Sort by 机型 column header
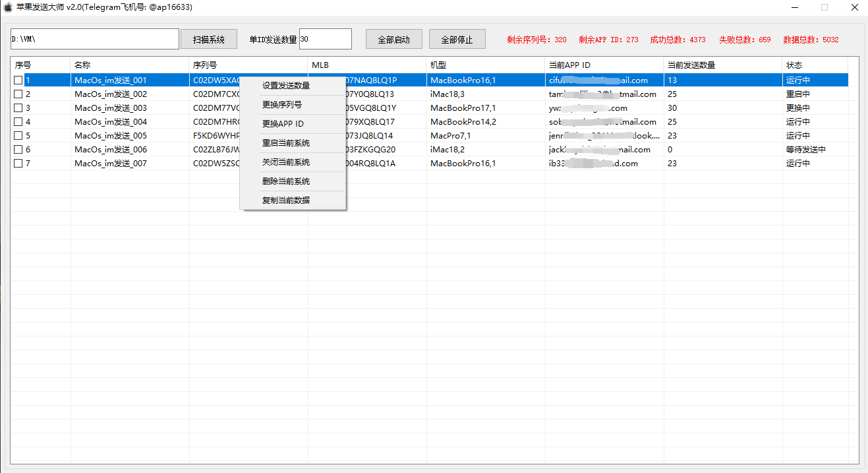This screenshot has width=868, height=473. 486,65
